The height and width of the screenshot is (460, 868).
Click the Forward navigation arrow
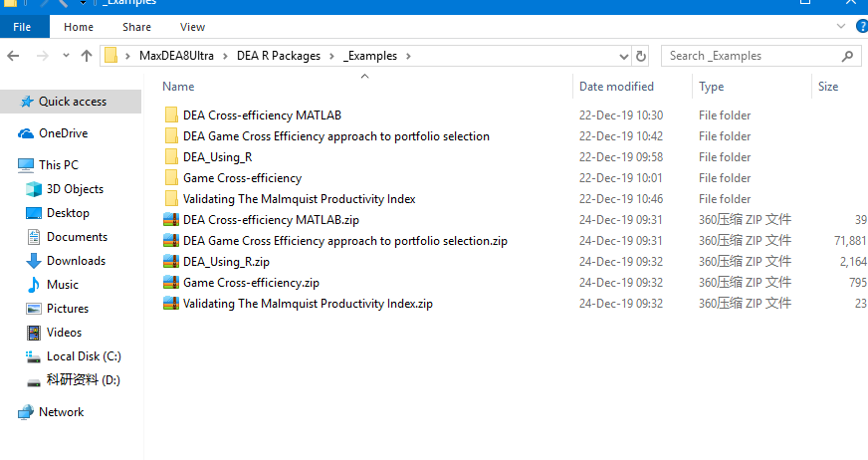42,56
